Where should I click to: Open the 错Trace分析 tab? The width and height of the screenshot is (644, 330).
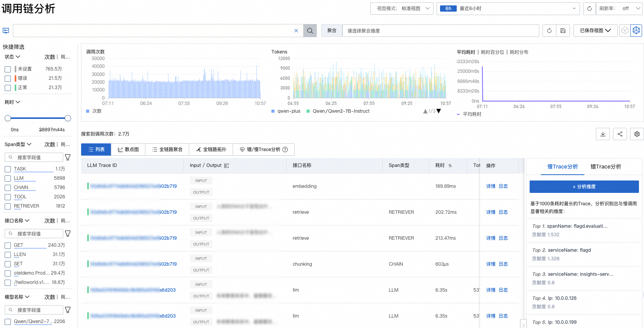point(606,167)
